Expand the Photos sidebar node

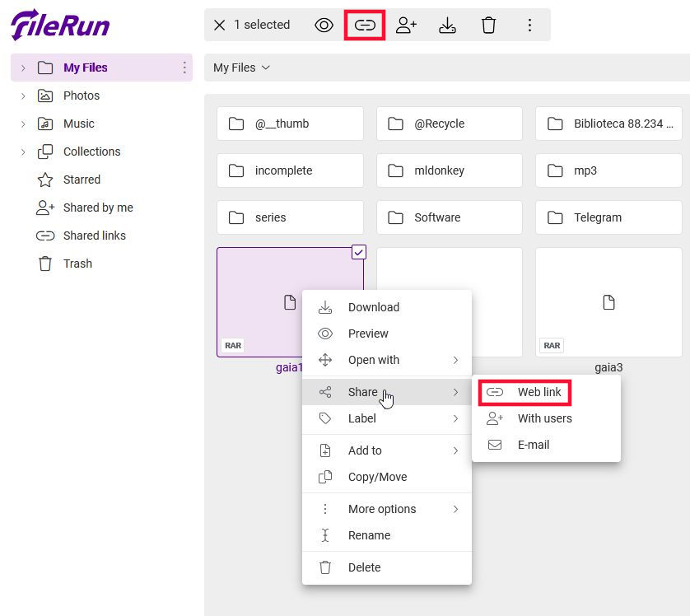tap(23, 96)
